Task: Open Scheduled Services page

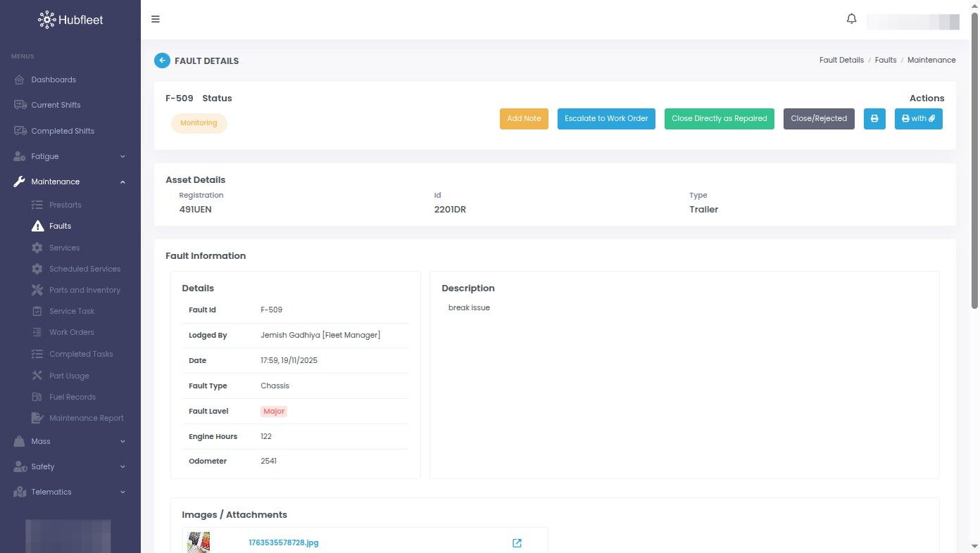Action: 84,269
